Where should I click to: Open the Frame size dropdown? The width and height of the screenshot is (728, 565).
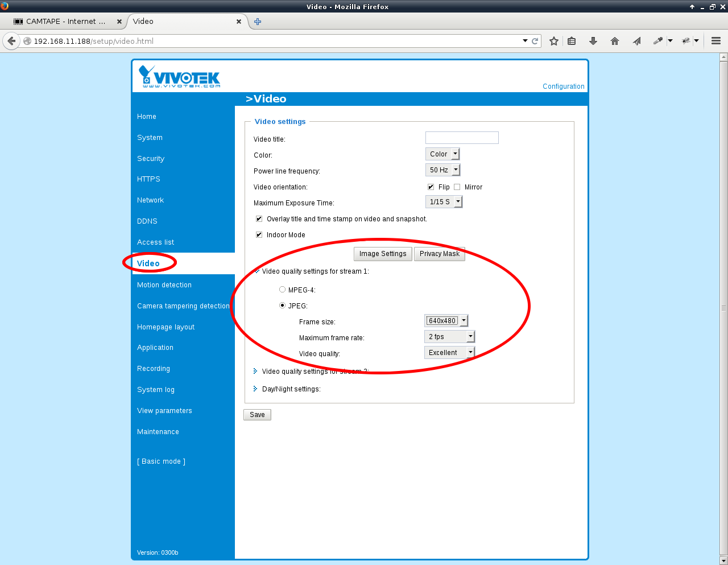446,321
